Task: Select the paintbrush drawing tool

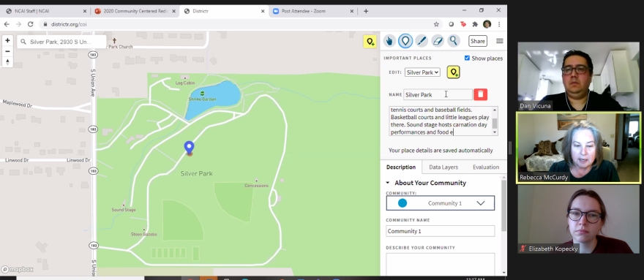Action: (x=422, y=41)
